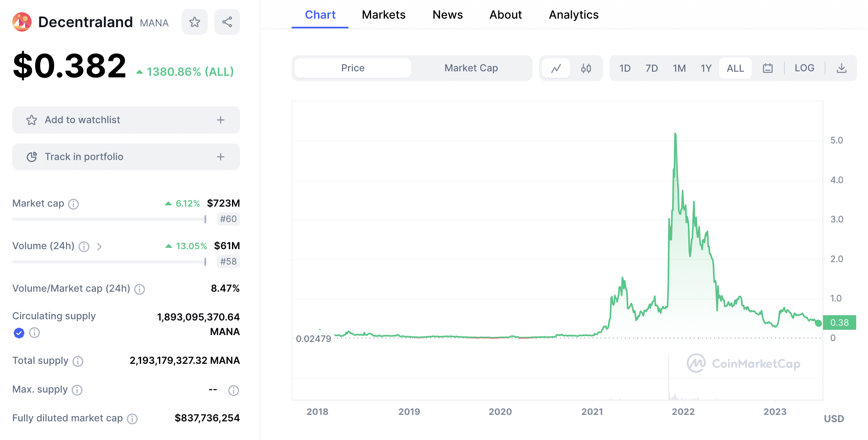Image resolution: width=868 pixels, height=440 pixels.
Task: Switch to candlestick chart icon
Action: 586,68
